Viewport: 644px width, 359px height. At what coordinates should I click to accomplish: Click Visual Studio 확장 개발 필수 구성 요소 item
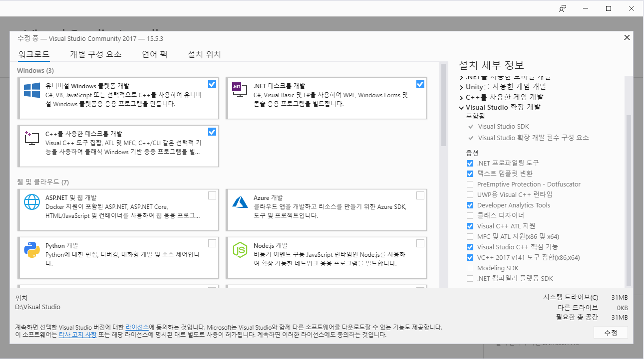pyautogui.click(x=533, y=138)
